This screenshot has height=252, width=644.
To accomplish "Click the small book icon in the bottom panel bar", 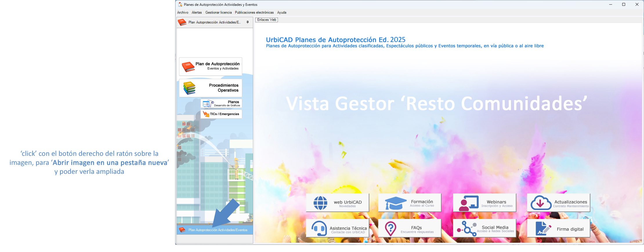I will pos(182,230).
